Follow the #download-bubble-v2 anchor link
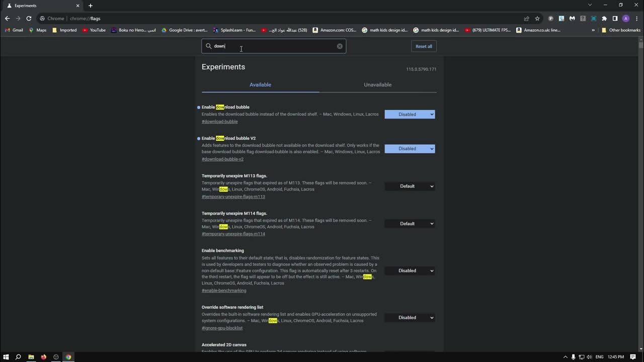Viewport: 644px width, 362px height. pos(222,159)
